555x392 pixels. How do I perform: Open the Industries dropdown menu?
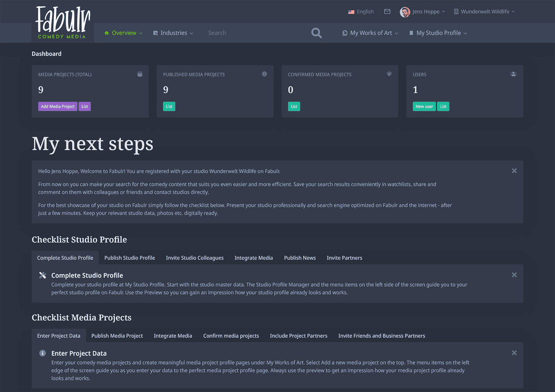coord(173,33)
